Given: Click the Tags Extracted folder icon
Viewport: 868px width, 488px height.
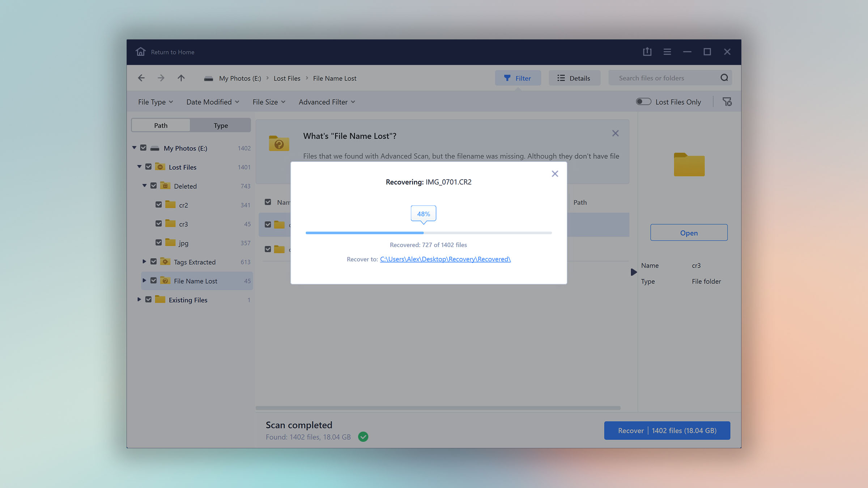Looking at the screenshot, I should [165, 261].
